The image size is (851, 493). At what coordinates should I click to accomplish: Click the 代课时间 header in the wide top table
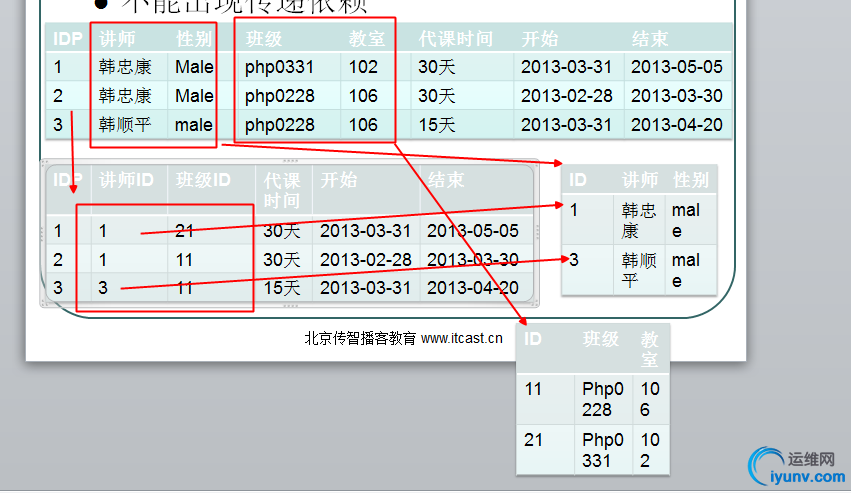455,39
